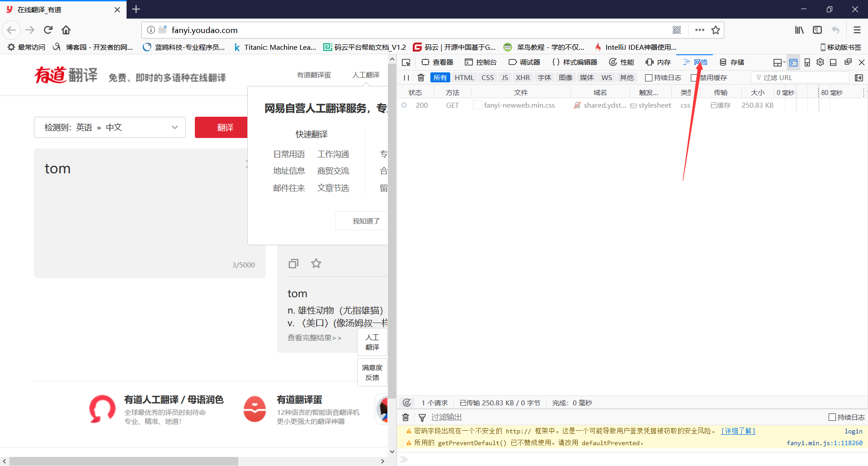868x466 pixels.
Task: Open 查看完整结果 link
Action: pos(315,338)
